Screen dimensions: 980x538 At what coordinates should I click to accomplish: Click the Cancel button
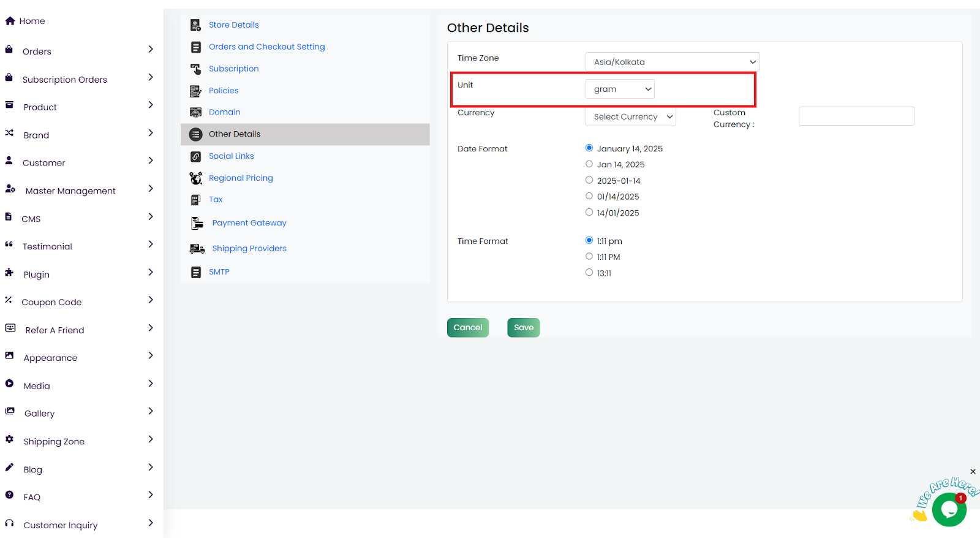point(468,328)
